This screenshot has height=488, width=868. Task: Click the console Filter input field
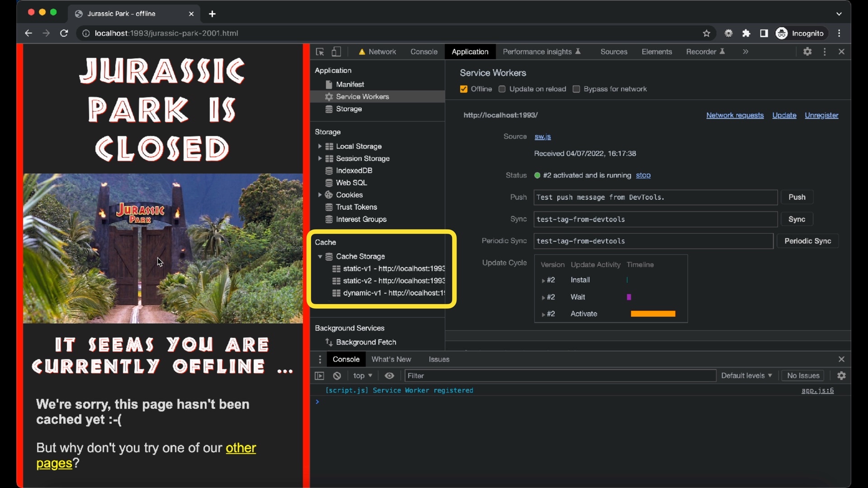tap(560, 375)
